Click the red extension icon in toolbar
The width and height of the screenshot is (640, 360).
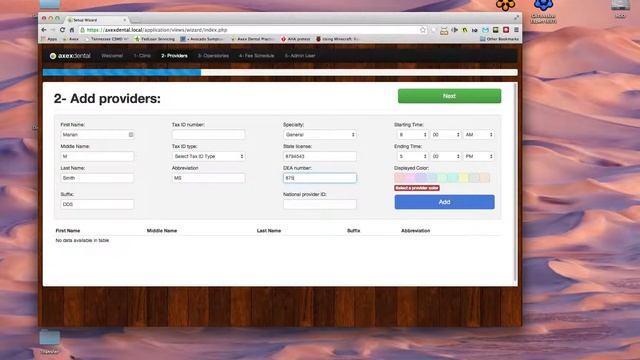pyautogui.click(x=506, y=30)
